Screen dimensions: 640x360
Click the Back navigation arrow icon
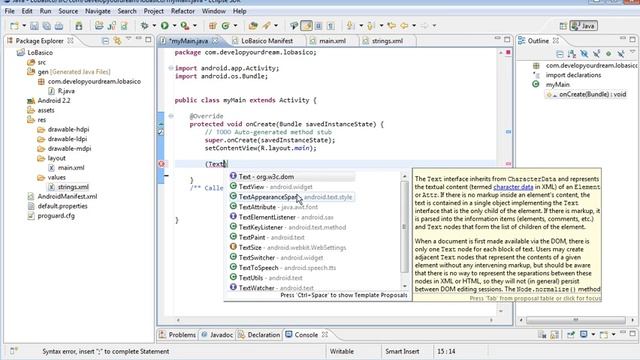[404, 26]
